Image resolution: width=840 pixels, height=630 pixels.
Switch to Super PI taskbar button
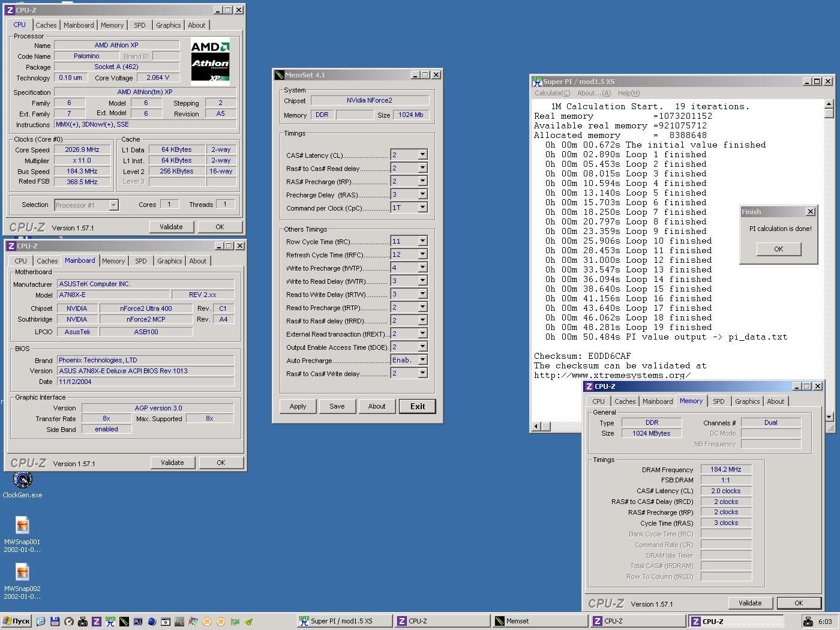point(344,621)
